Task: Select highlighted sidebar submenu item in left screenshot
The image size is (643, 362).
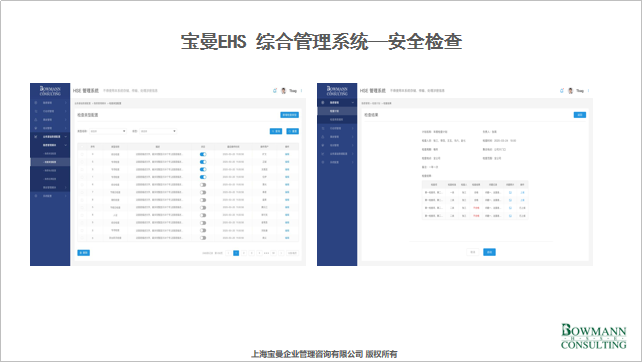Action: click(50, 162)
